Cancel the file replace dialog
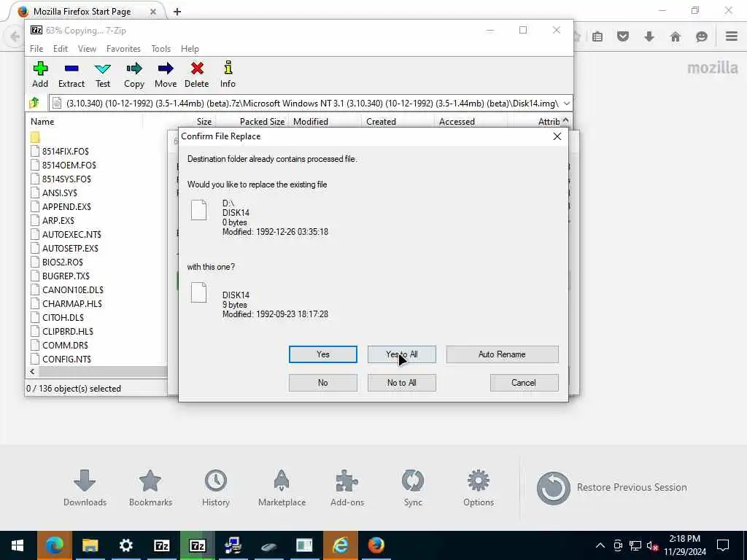 click(x=524, y=383)
